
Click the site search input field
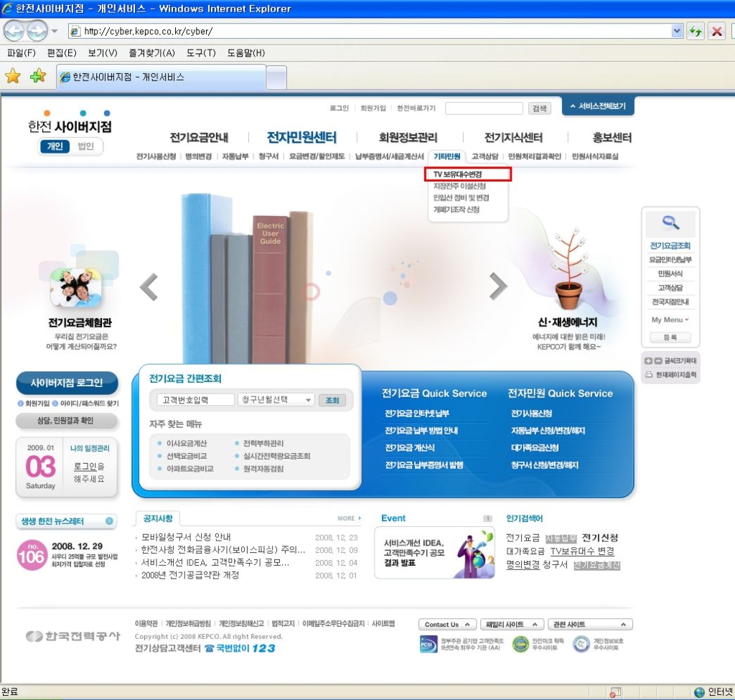click(484, 108)
